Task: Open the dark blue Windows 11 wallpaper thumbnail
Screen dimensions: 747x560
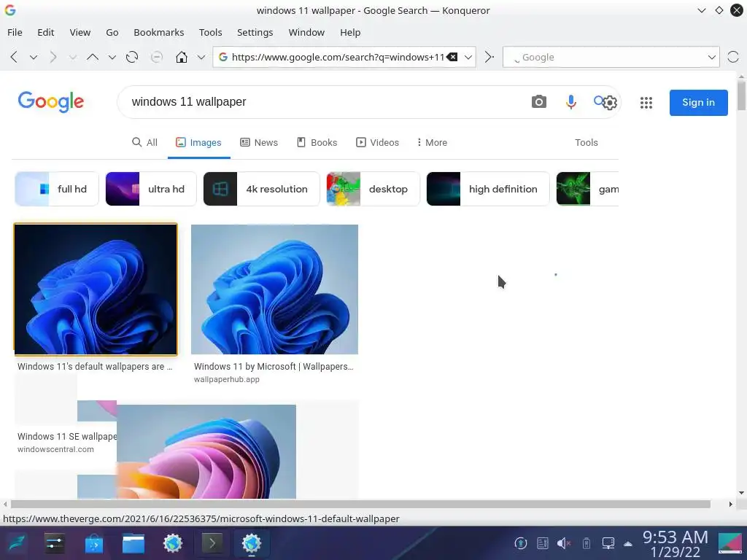Action: point(96,289)
